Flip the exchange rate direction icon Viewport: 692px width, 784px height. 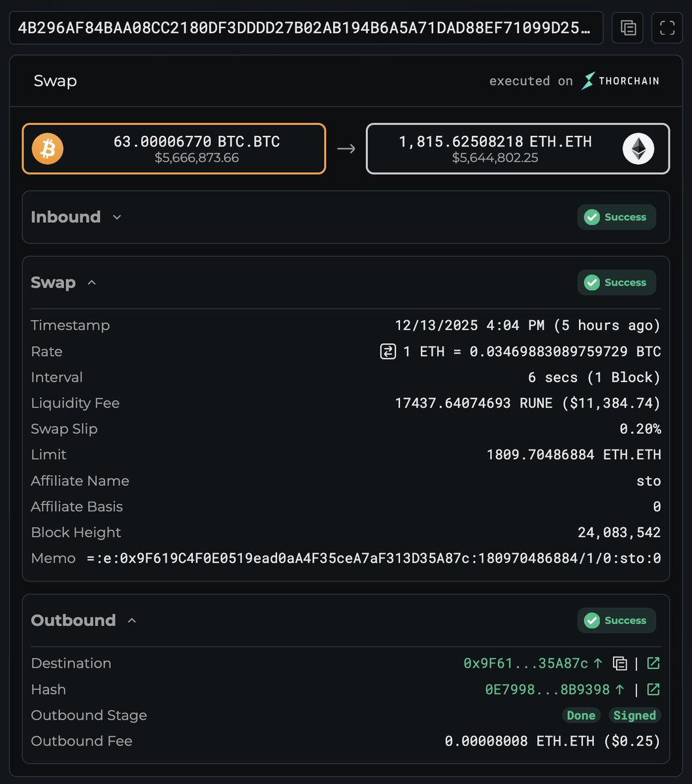click(x=387, y=351)
